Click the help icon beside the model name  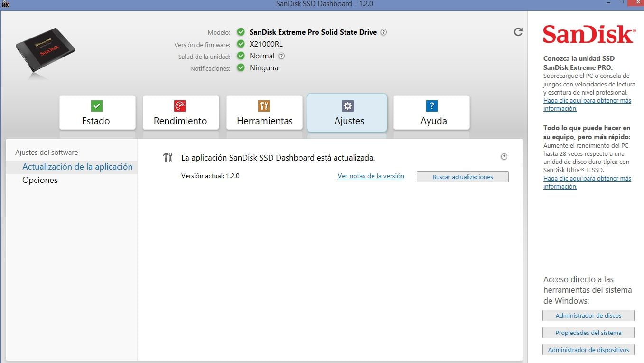point(383,32)
